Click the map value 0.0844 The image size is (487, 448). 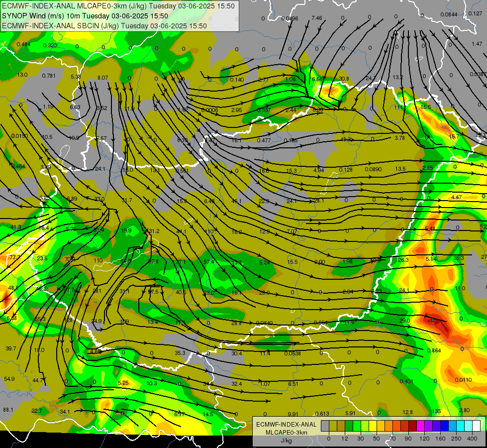(x=449, y=14)
